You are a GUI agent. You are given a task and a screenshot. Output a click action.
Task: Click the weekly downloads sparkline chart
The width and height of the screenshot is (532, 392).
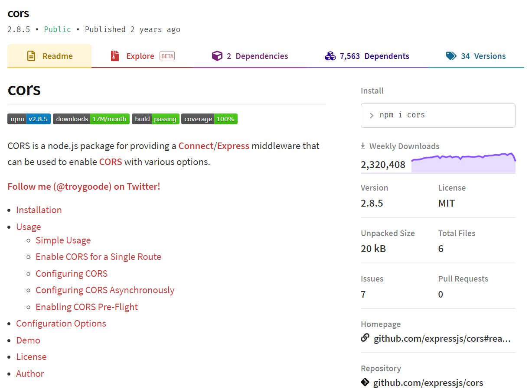(463, 163)
